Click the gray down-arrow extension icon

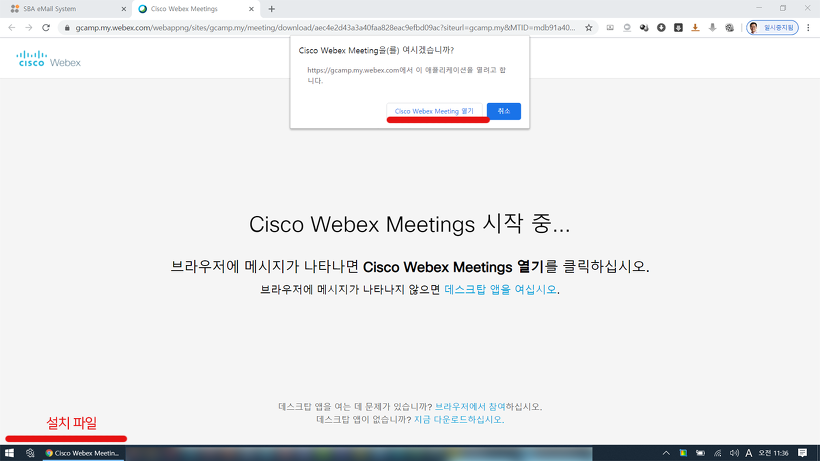(x=712, y=28)
